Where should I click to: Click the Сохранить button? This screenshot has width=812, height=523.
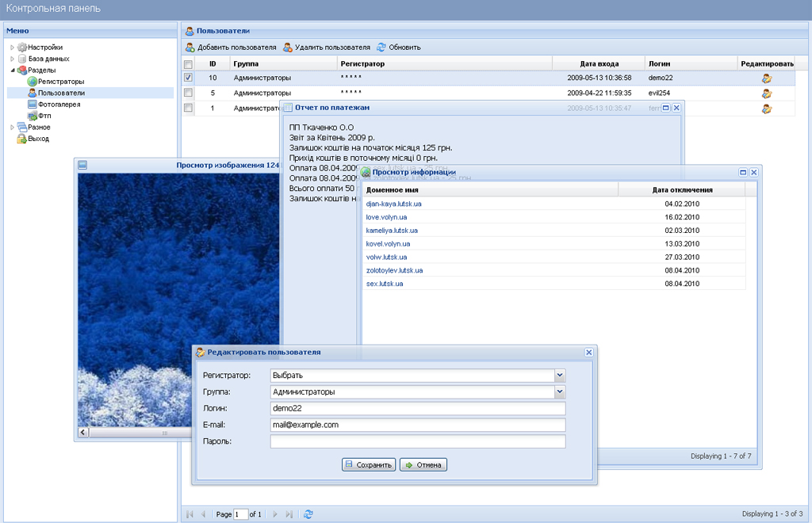pyautogui.click(x=369, y=464)
